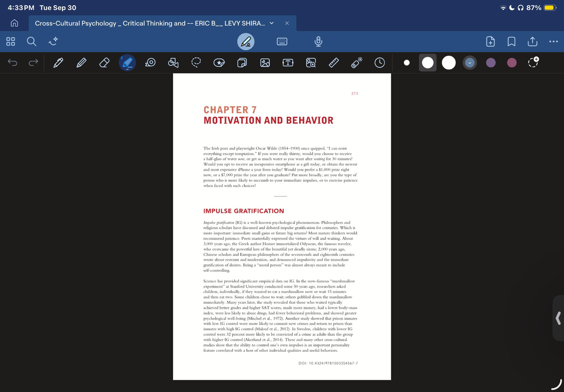The image size is (564, 392).
Task: Add a new page
Action: pyautogui.click(x=491, y=42)
